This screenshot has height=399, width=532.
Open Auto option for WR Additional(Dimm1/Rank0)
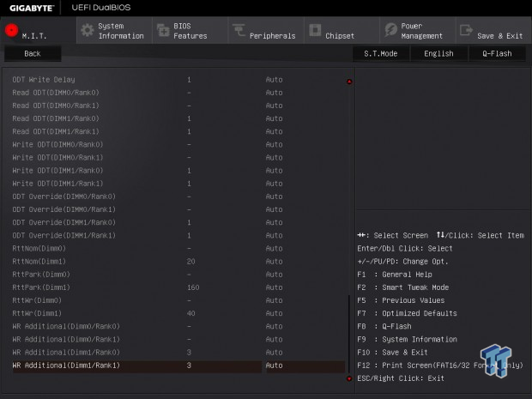click(274, 353)
